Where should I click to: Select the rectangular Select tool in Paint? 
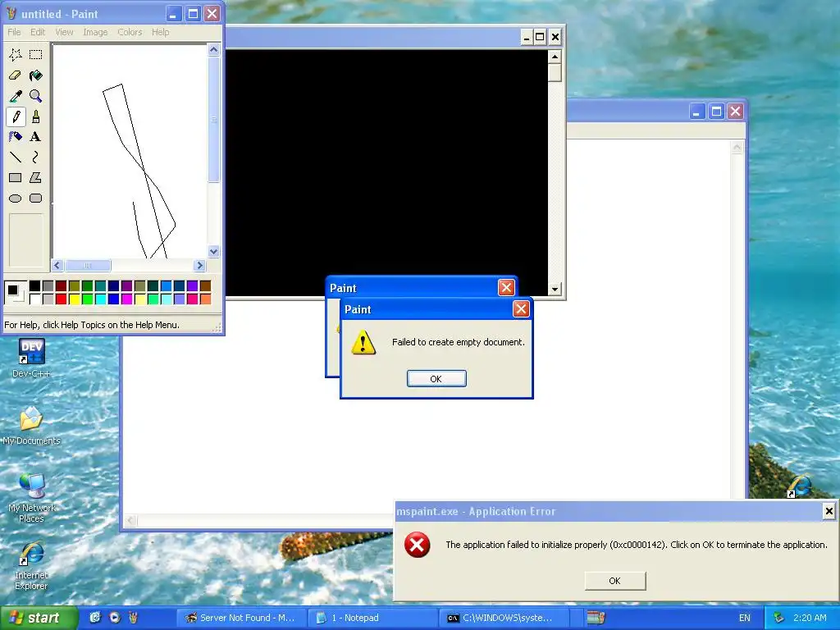click(35, 55)
